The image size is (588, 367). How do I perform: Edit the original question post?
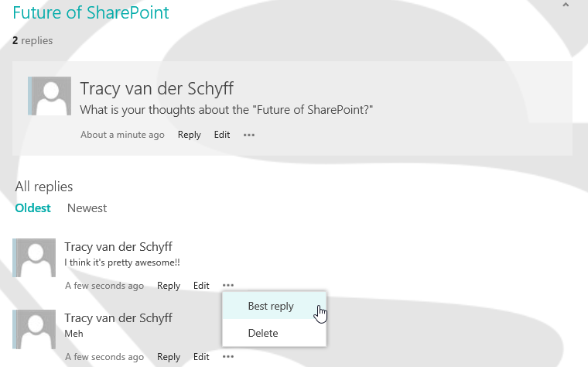click(222, 135)
